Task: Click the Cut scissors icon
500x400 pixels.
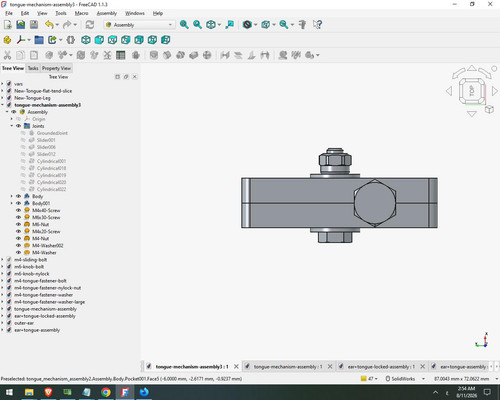Action: coord(7,55)
